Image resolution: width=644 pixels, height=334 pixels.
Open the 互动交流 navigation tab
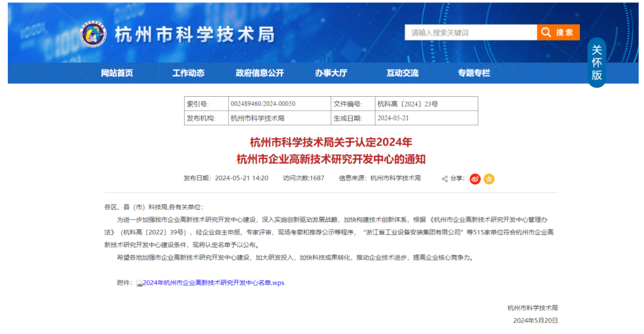(x=402, y=73)
